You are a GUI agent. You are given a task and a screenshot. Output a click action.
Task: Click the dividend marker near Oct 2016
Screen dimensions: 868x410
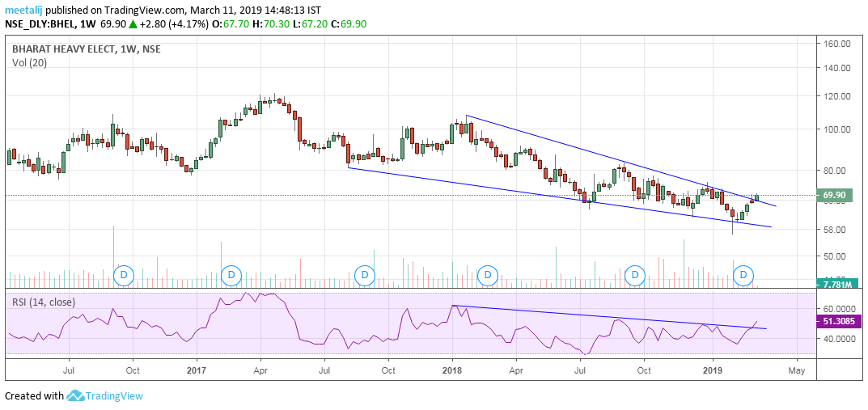[x=124, y=274]
